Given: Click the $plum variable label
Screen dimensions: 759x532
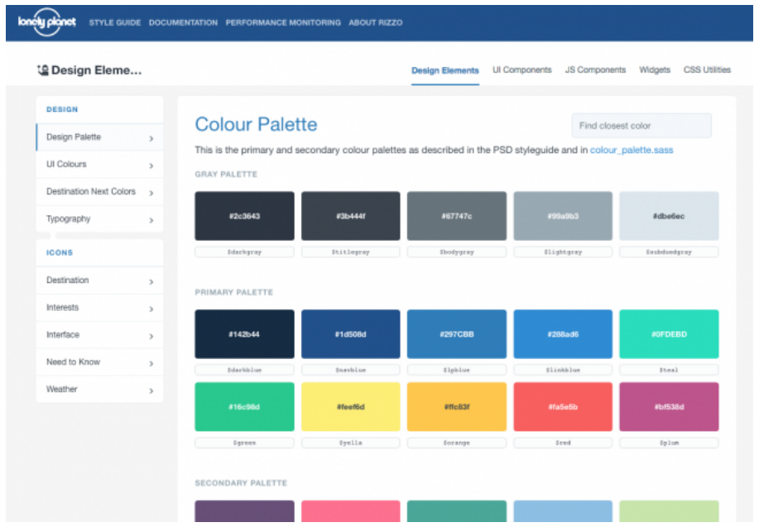Looking at the screenshot, I should (x=669, y=443).
